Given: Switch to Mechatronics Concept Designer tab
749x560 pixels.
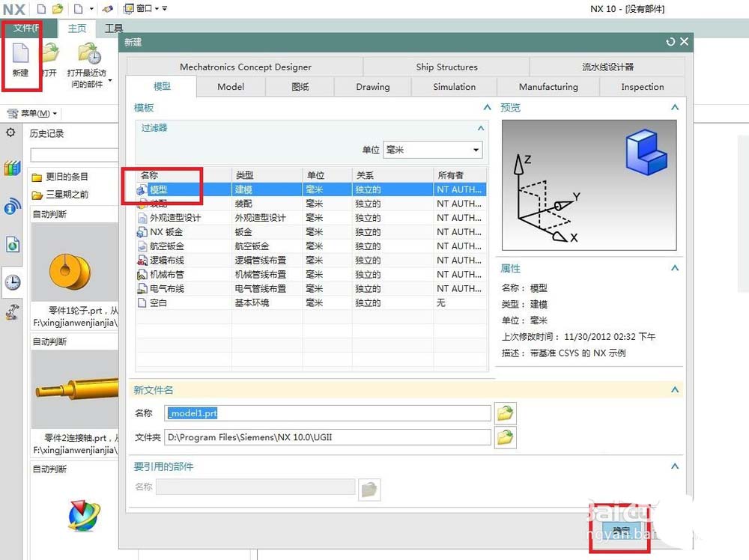Looking at the screenshot, I should [x=245, y=67].
